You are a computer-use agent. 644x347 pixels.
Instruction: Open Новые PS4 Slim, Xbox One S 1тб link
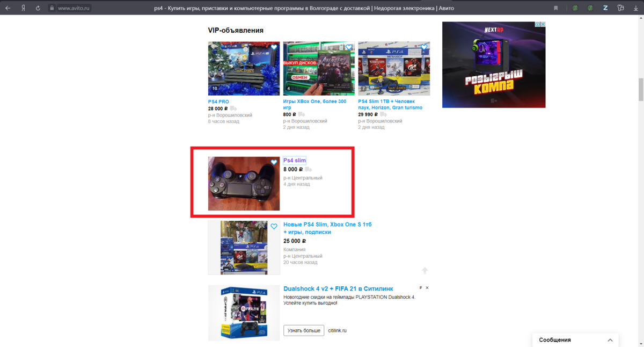327,228
